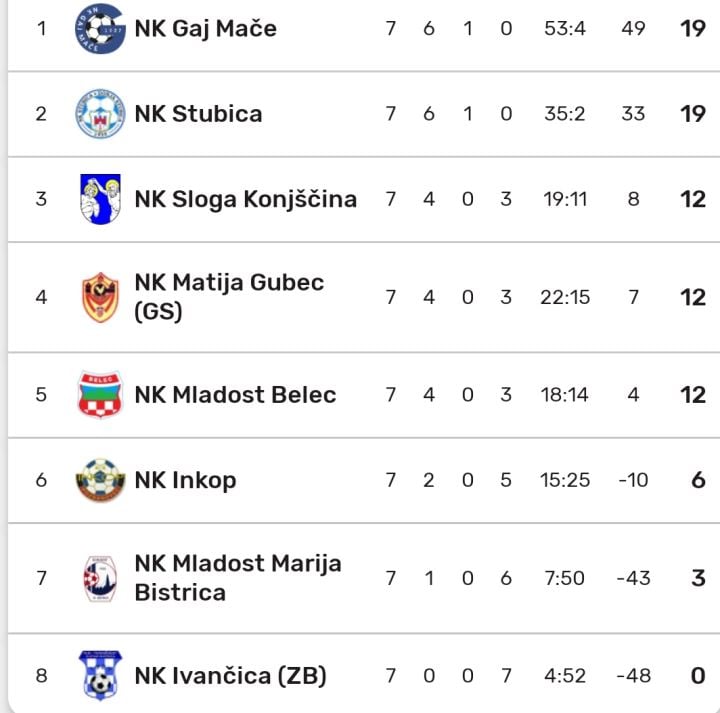Click the NK Sloga Konjščina crest
Viewport: 720px width, 713px height.
coord(100,199)
